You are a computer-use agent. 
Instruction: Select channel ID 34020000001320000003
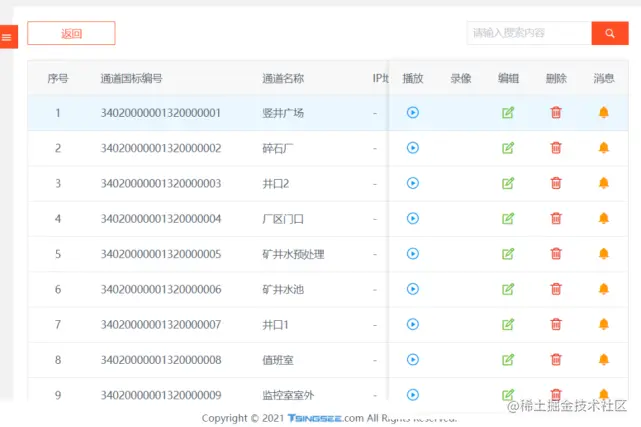pos(161,183)
